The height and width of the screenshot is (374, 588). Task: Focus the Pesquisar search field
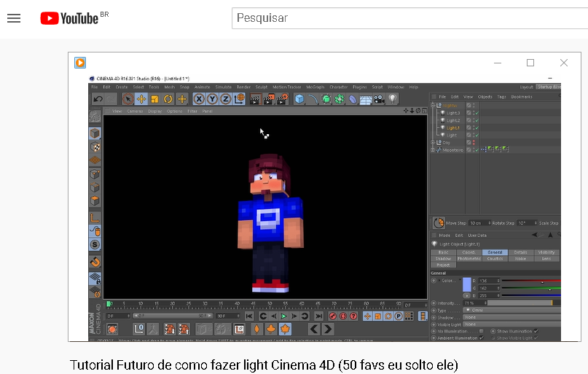[410, 18]
